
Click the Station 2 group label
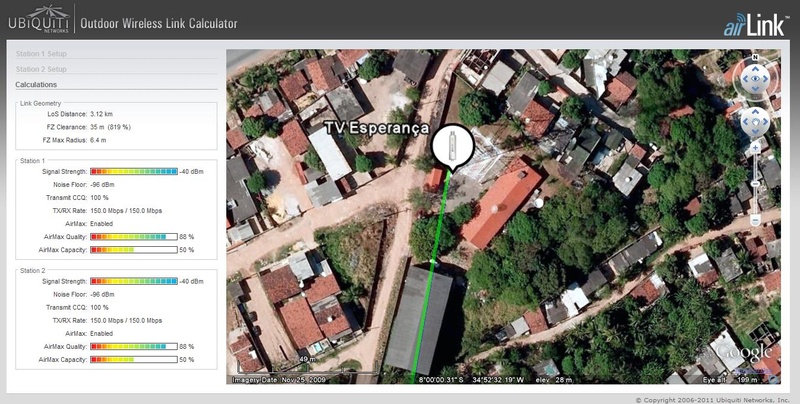click(x=33, y=270)
